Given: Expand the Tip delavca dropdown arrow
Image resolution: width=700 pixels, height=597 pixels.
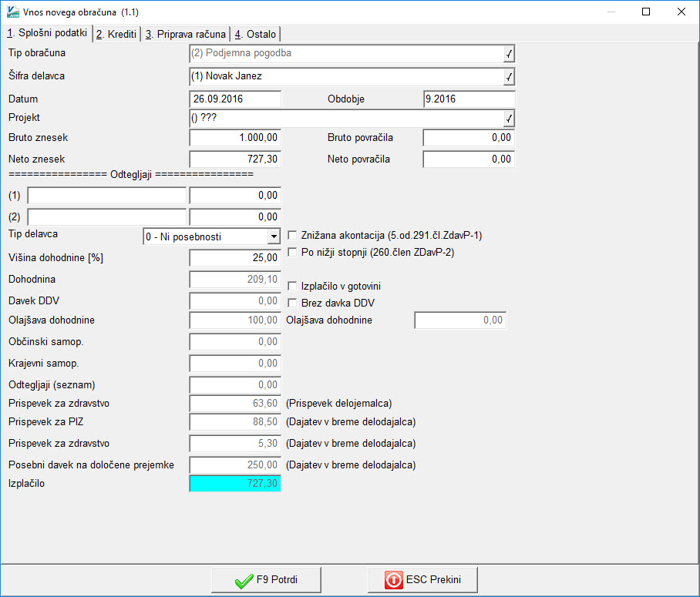Looking at the screenshot, I should (x=274, y=236).
